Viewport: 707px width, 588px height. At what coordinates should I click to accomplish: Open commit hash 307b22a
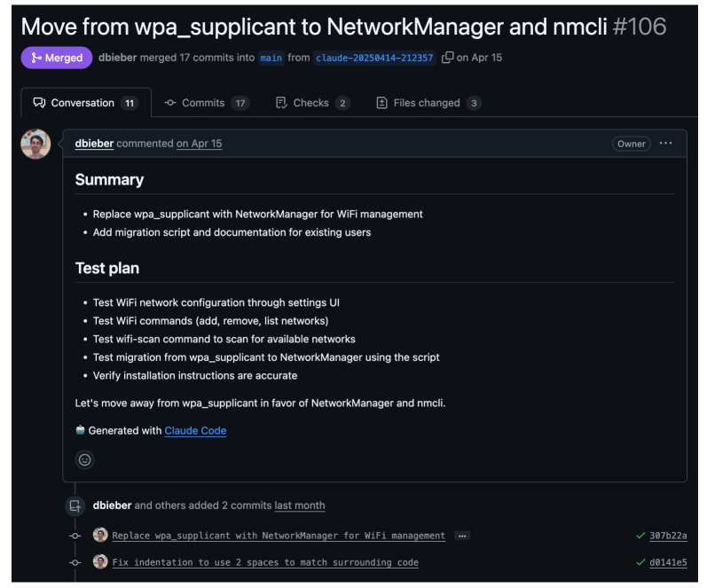coord(668,536)
